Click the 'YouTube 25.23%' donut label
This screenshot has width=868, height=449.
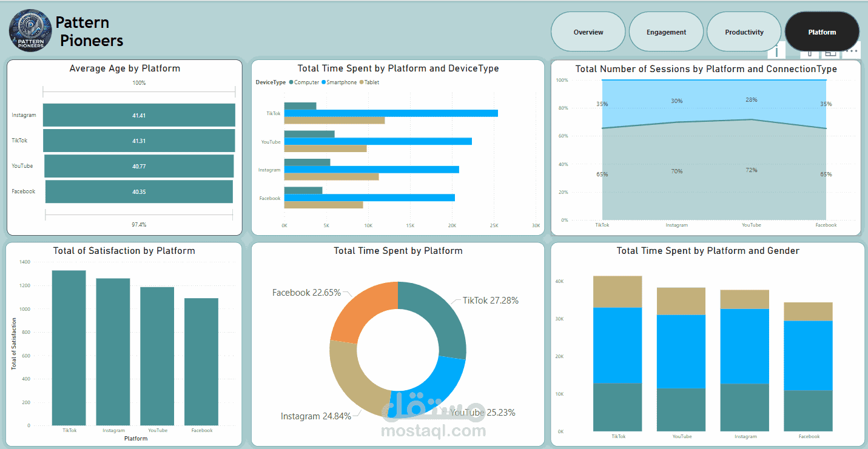[483, 413]
